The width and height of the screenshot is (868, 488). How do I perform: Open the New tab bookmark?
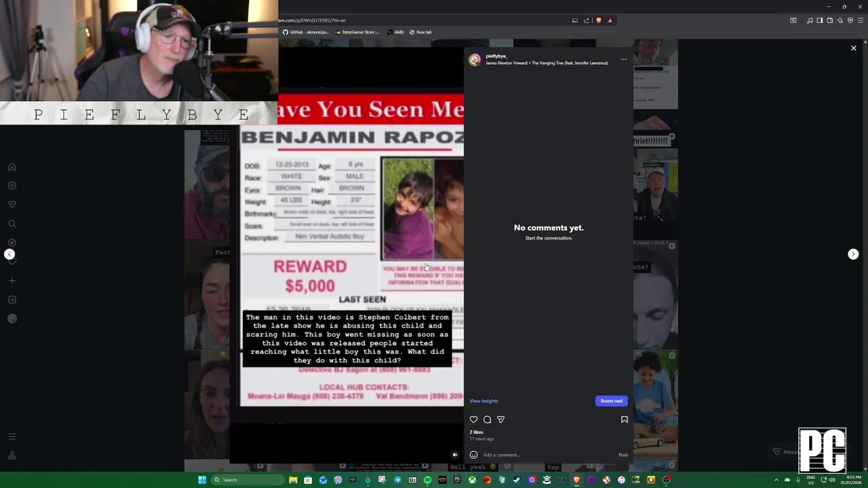[420, 32]
